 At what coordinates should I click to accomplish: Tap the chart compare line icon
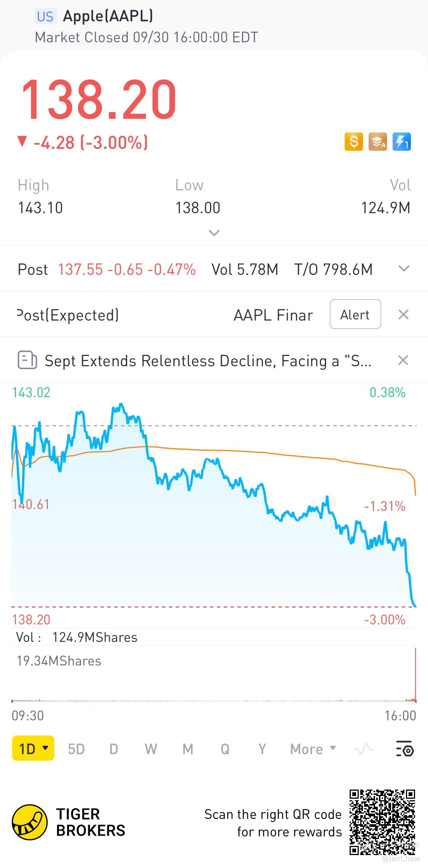tap(364, 749)
